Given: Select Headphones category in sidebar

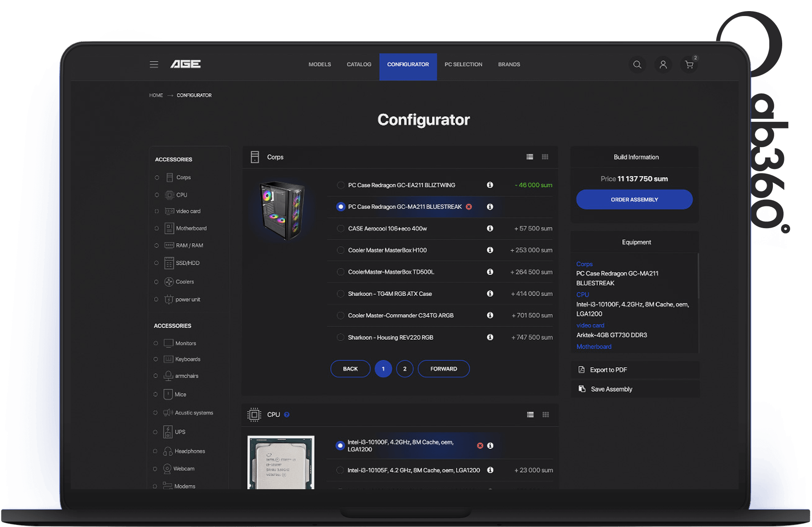Looking at the screenshot, I should [x=190, y=451].
